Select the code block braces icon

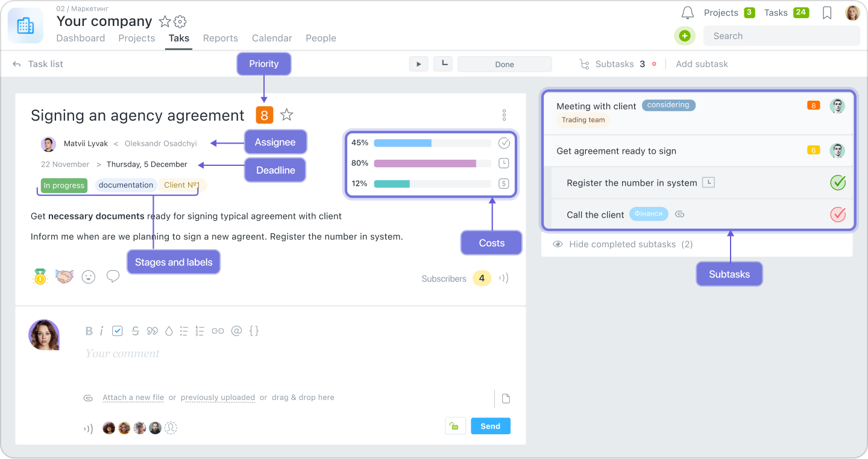pyautogui.click(x=254, y=331)
